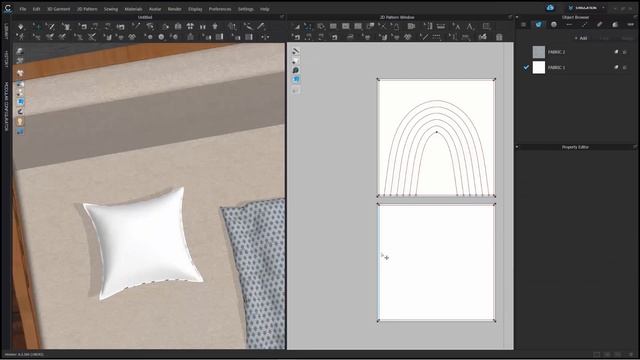Open the File menu
640x360 pixels.
[23, 9]
